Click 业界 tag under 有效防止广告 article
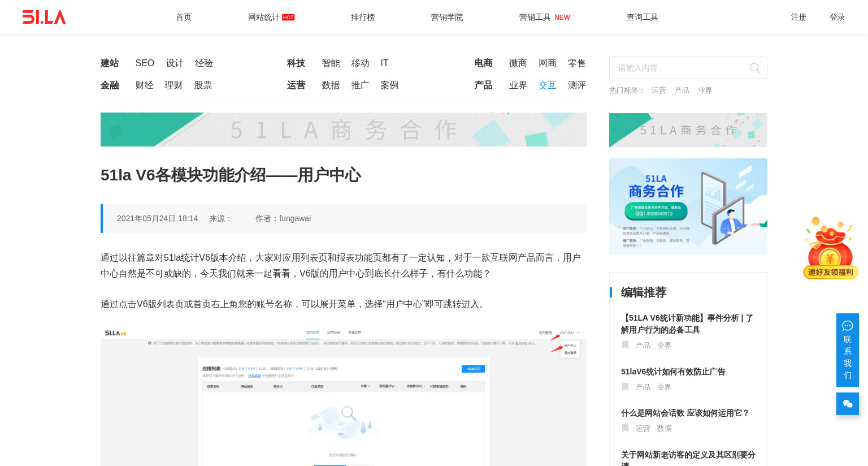The width and height of the screenshot is (868, 466). click(664, 387)
